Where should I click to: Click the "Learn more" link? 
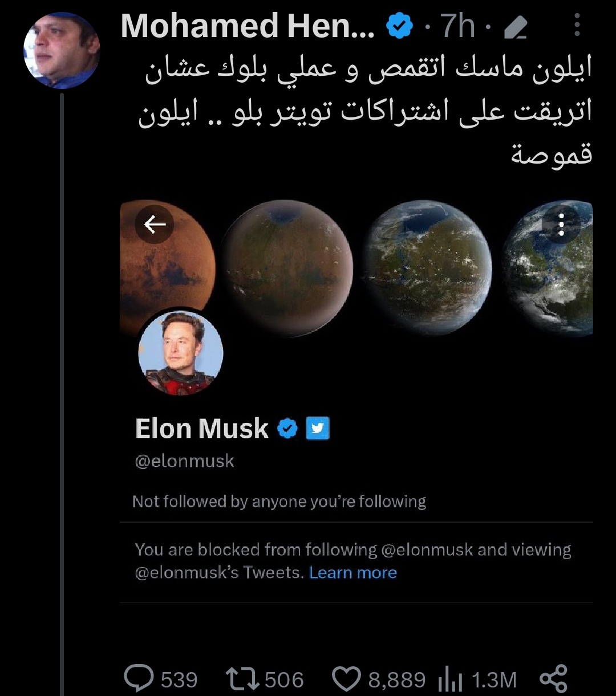click(353, 572)
